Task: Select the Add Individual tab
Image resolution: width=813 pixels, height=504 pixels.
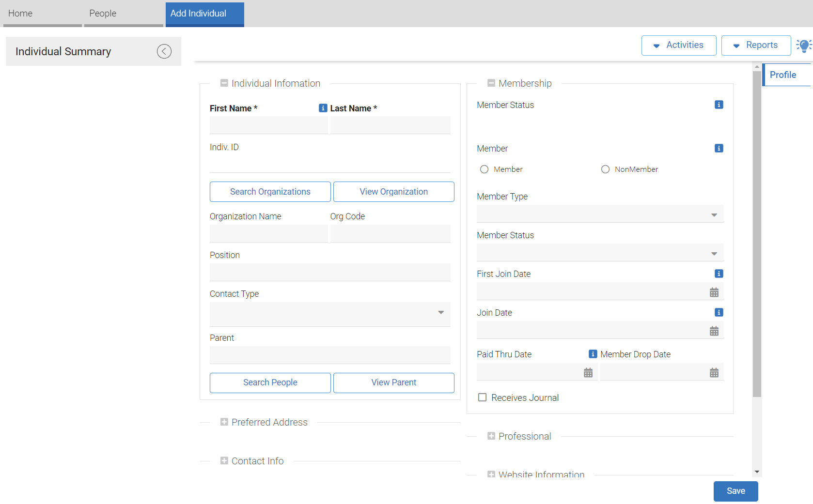Action: pos(205,14)
